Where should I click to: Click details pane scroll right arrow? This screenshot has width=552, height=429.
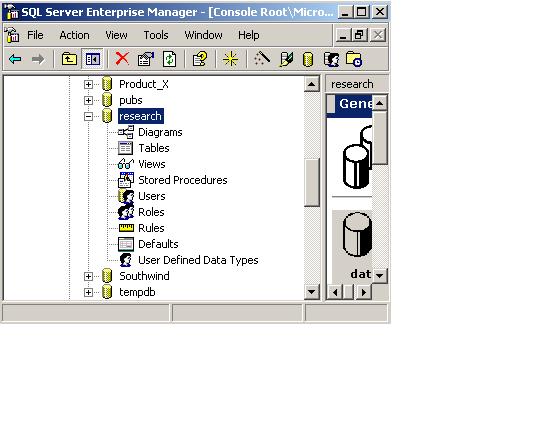[364, 292]
